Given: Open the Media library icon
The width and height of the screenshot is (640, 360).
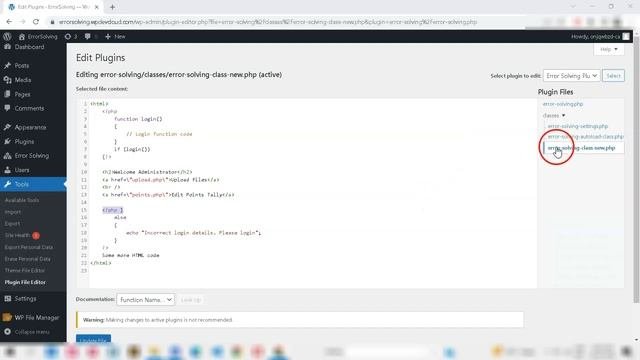Looking at the screenshot, I should [x=7, y=80].
